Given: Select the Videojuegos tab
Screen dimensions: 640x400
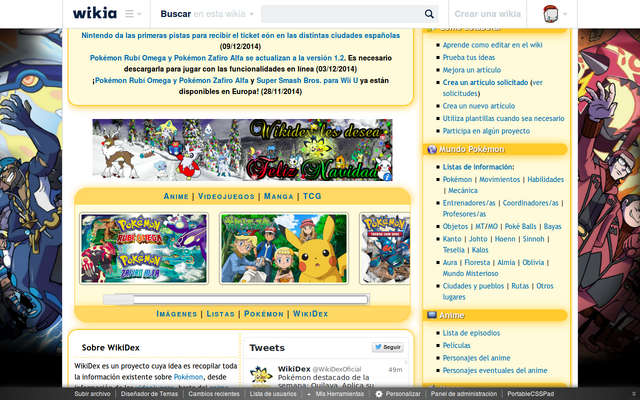Looking at the screenshot, I should pos(226,196).
